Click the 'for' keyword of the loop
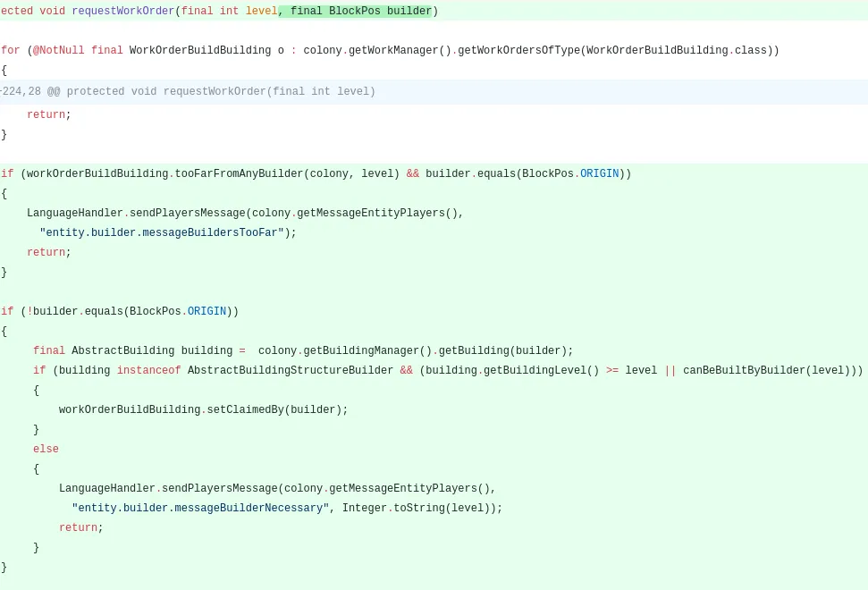 [x=11, y=50]
